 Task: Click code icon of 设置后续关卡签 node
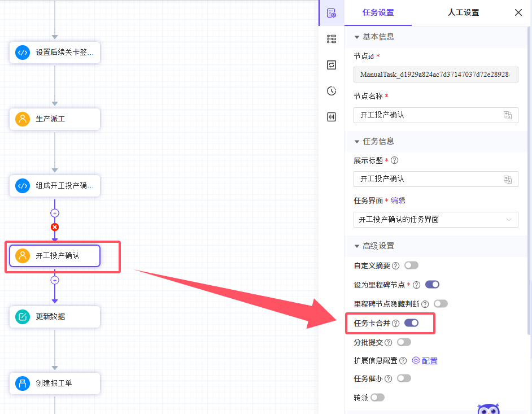(23, 53)
